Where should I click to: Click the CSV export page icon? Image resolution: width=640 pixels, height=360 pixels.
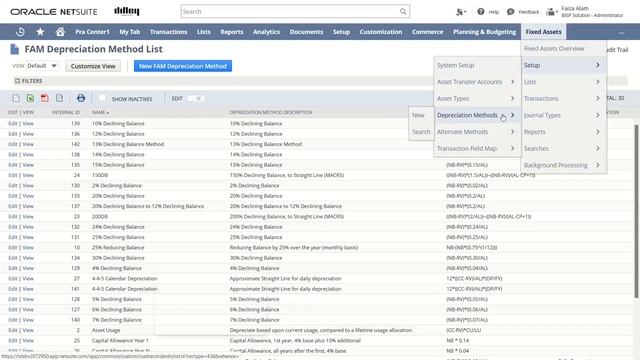pos(60,98)
